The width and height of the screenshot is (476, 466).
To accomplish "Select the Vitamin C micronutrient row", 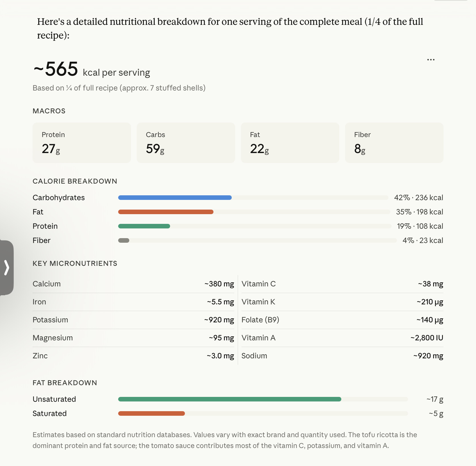I will [342, 284].
